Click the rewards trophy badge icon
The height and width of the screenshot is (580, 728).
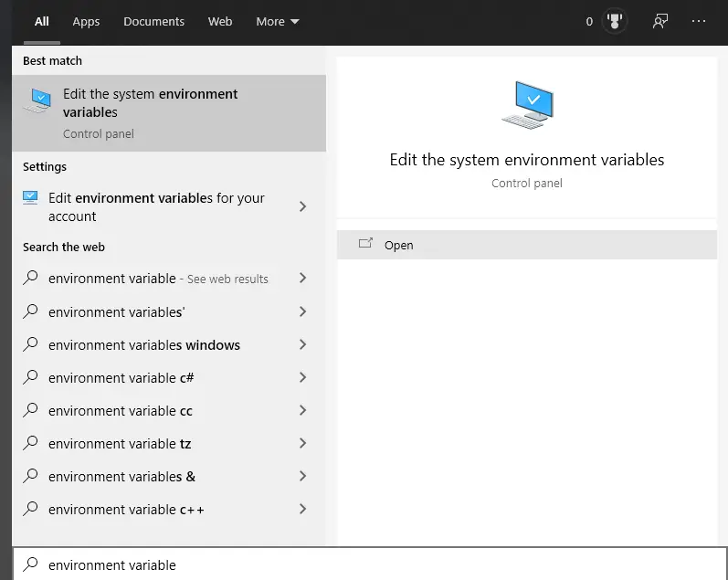tap(614, 21)
